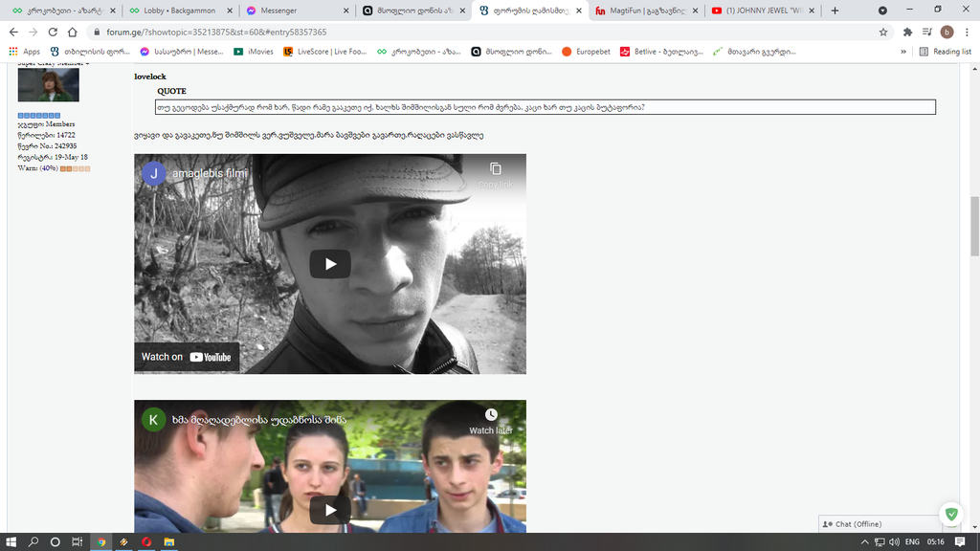
Task: Open the Windows Start menu
Action: point(11,541)
